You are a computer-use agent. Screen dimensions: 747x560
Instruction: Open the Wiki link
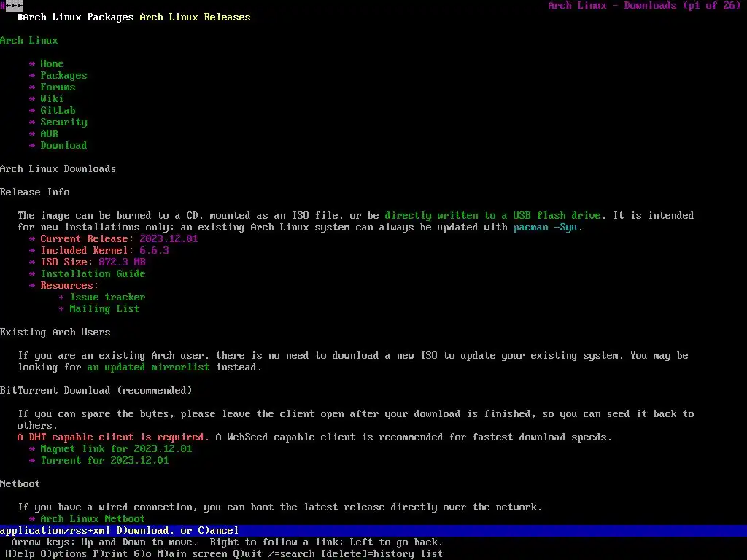tap(52, 98)
